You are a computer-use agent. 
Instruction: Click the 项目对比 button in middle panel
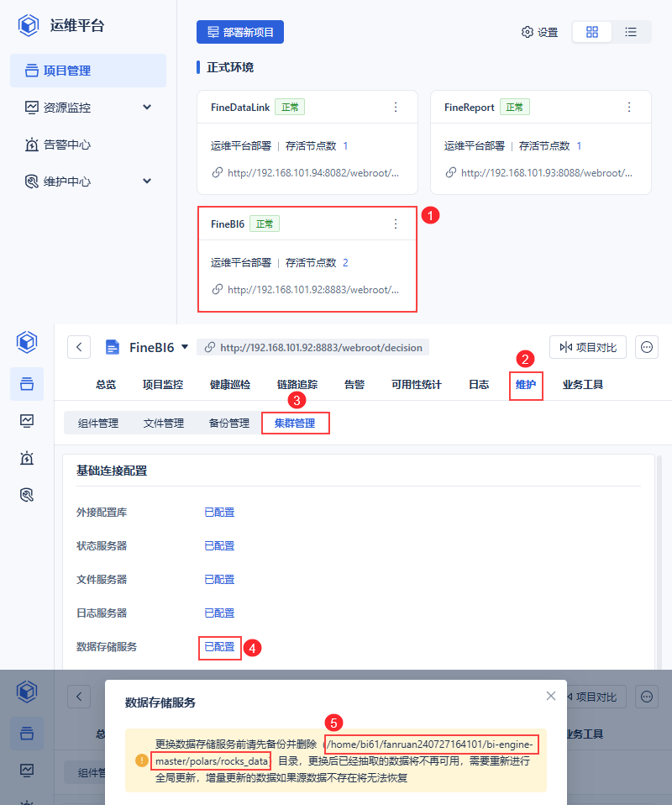[x=588, y=348]
